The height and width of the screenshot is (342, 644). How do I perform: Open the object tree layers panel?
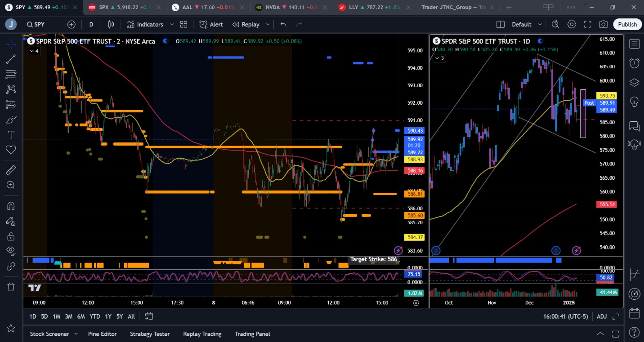pyautogui.click(x=635, y=82)
